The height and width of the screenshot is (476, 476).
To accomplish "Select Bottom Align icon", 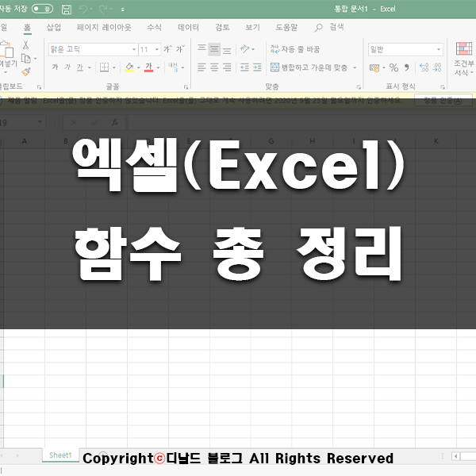I will [x=227, y=49].
